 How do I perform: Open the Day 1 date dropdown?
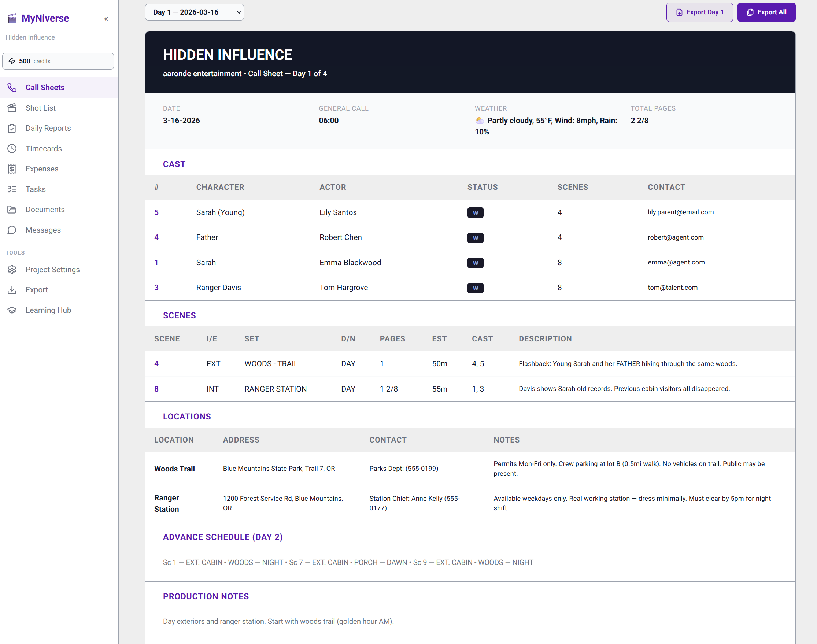coord(194,12)
